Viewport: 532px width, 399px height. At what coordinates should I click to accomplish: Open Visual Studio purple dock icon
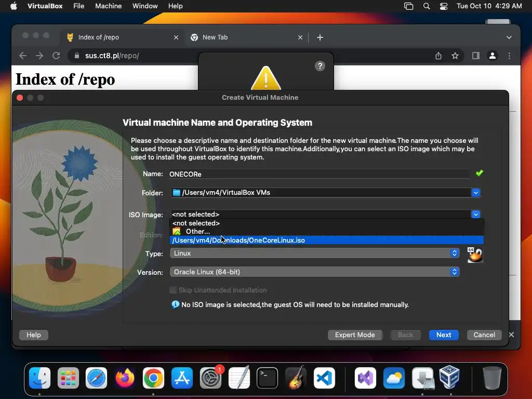[365, 378]
